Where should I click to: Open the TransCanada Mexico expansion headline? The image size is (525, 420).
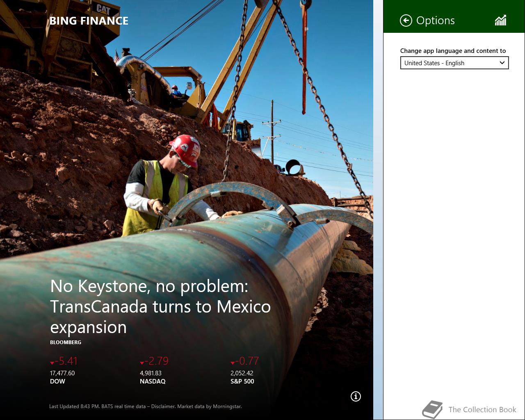160,306
